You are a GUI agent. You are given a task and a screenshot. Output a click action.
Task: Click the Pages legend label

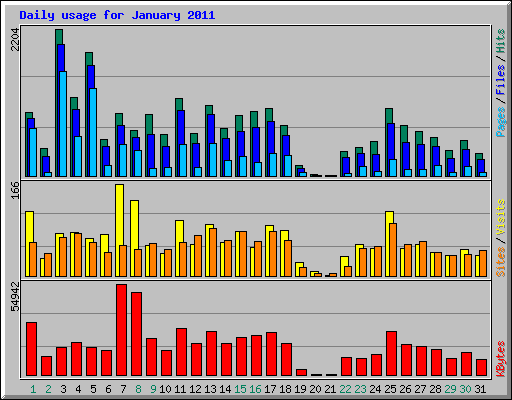tap(500, 122)
